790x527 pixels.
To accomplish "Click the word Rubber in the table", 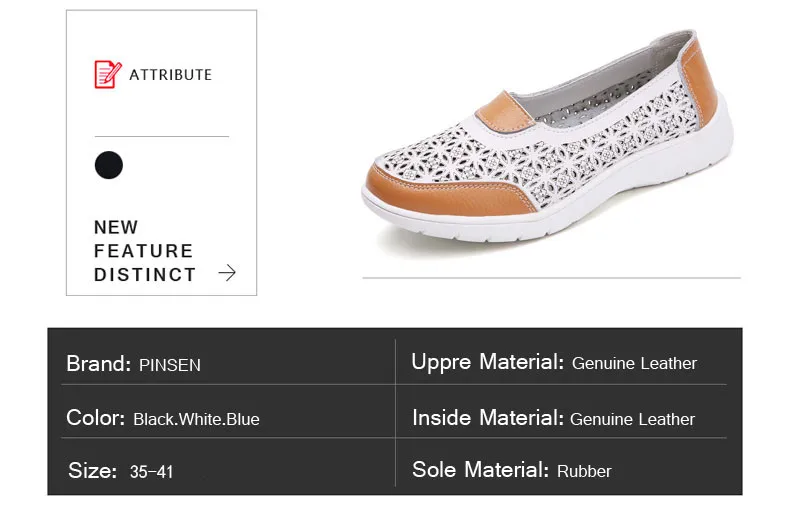I will pos(584,471).
